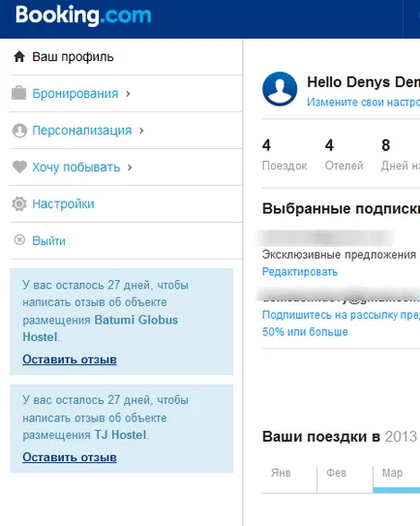Expand the Персонализация chevron arrow
Screen dimensions: 420x526
click(141, 131)
